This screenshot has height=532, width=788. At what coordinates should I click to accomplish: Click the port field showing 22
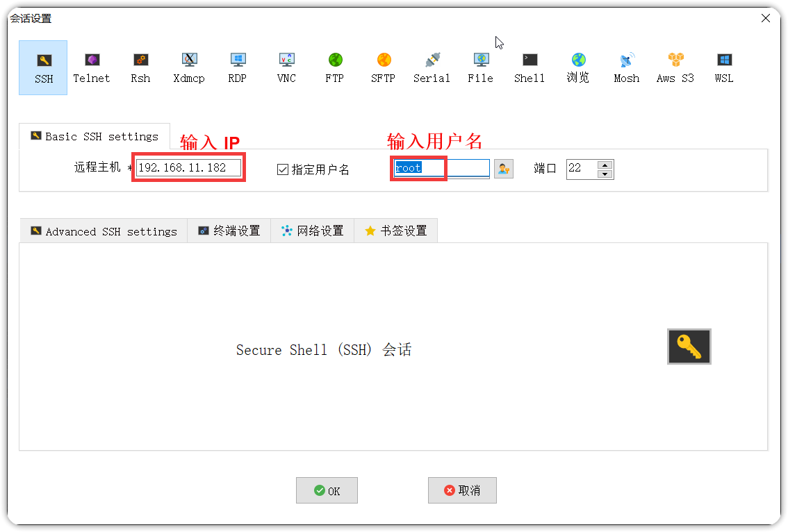click(582, 169)
